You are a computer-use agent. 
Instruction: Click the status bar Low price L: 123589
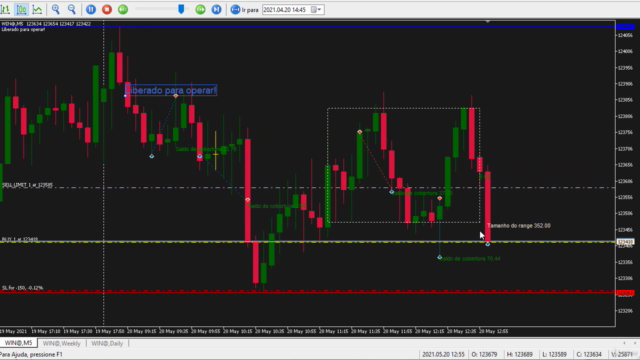point(554,354)
